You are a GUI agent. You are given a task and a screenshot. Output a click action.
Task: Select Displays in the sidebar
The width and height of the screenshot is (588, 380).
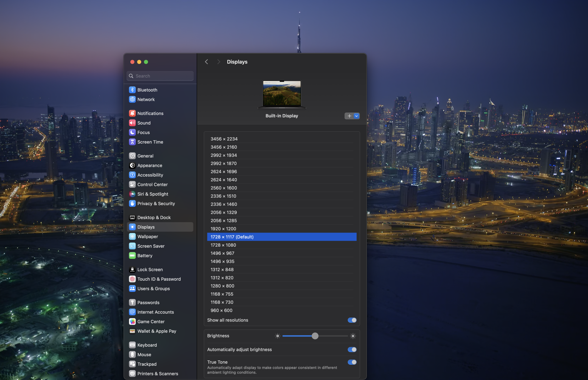click(x=160, y=227)
